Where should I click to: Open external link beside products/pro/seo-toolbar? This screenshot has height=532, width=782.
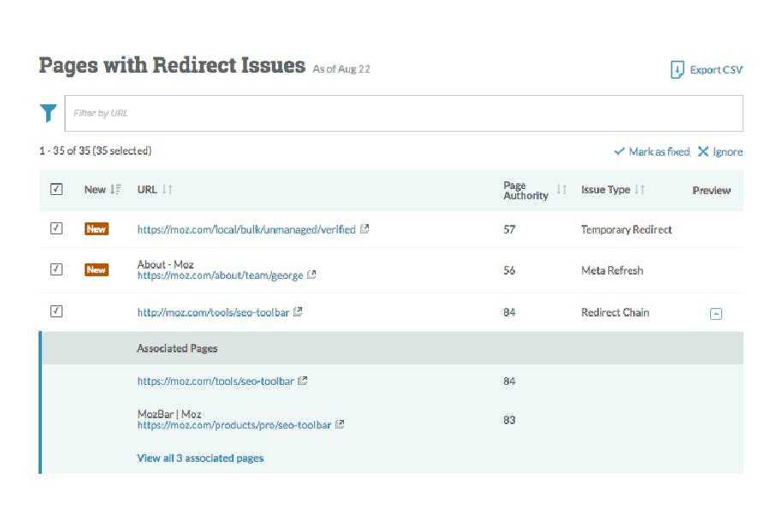[340, 424]
